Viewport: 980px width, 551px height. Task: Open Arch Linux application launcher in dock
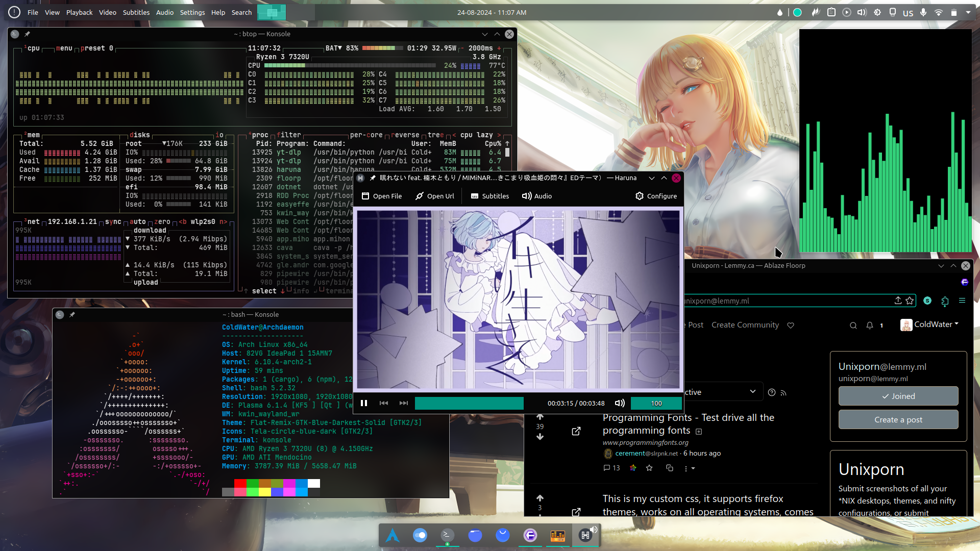[x=393, y=535]
